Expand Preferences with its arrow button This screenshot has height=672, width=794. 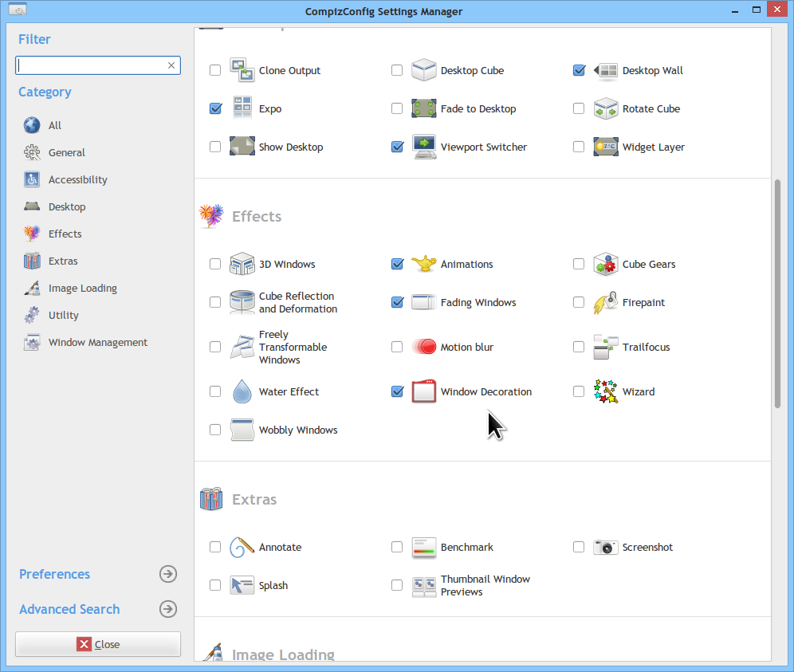(168, 574)
